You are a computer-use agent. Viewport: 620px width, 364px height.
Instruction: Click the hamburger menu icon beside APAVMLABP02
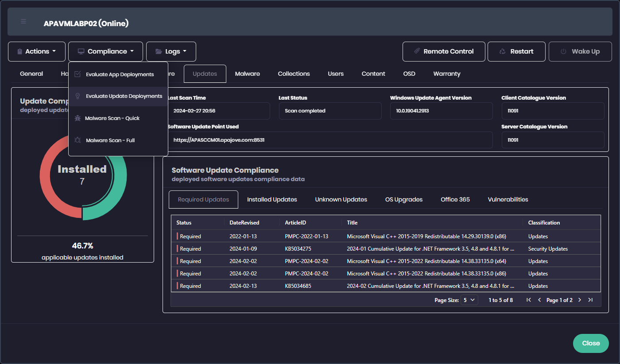23,22
